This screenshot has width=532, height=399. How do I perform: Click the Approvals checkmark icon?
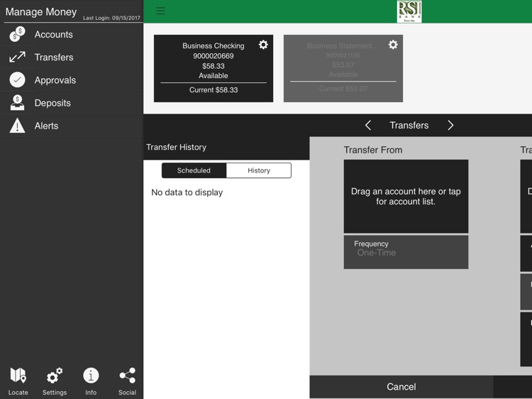tap(17, 80)
